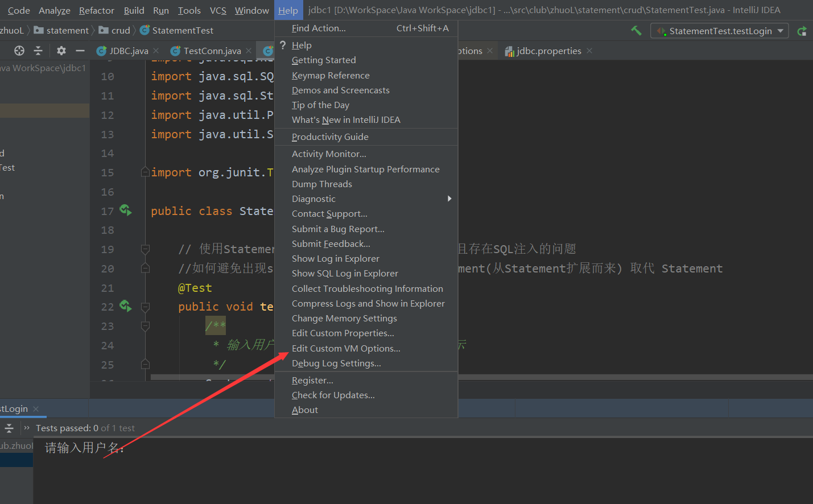
Task: Run StatementTest class via line 17 gutter icon
Action: point(125,210)
